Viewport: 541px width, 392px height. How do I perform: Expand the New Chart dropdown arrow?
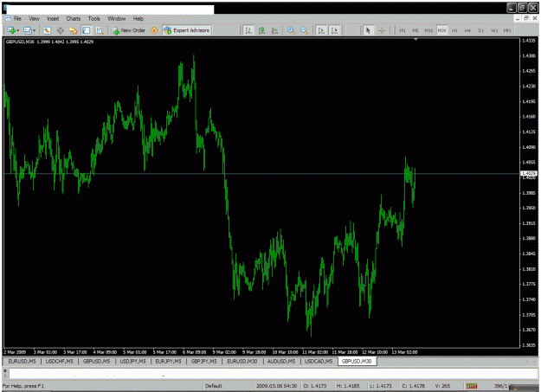[17, 30]
